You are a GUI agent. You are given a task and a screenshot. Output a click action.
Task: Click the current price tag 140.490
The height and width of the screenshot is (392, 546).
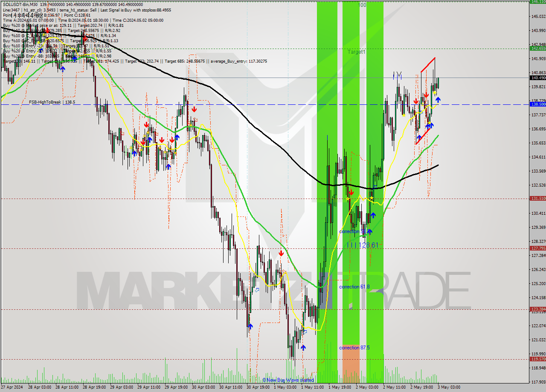point(537,78)
